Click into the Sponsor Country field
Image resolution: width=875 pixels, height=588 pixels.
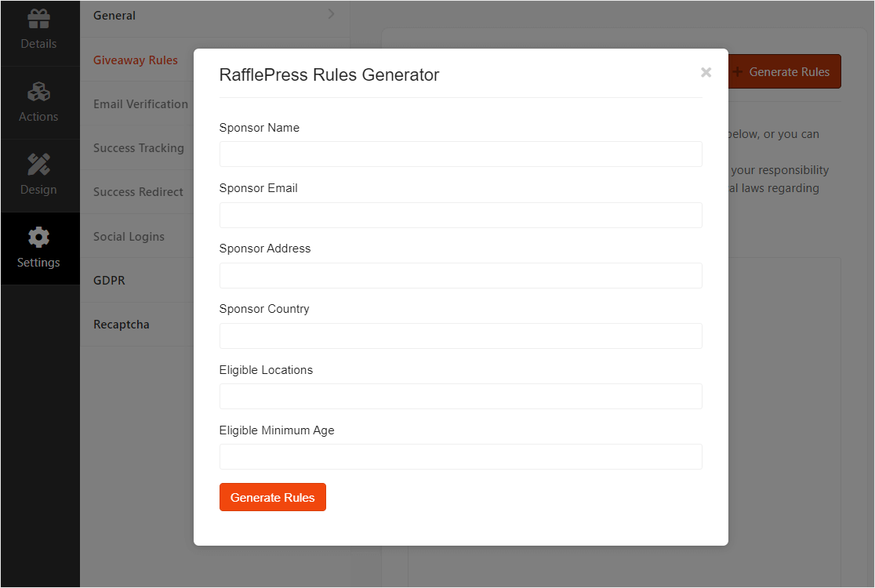(460, 336)
